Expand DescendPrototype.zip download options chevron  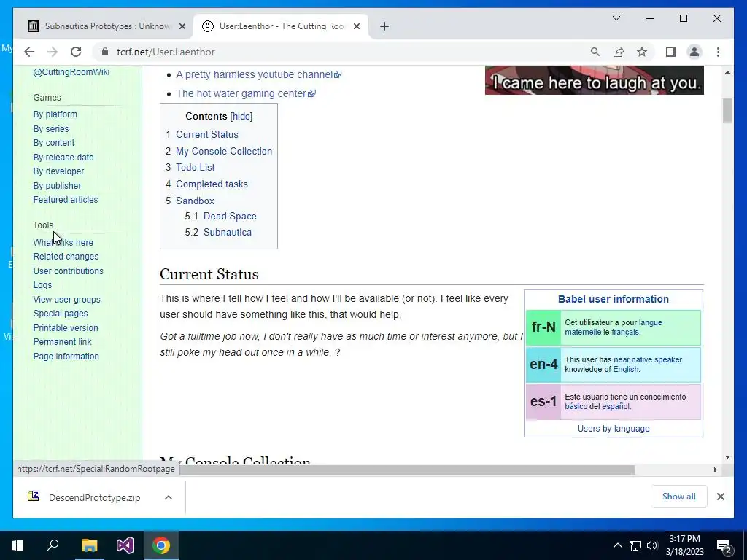tap(169, 497)
